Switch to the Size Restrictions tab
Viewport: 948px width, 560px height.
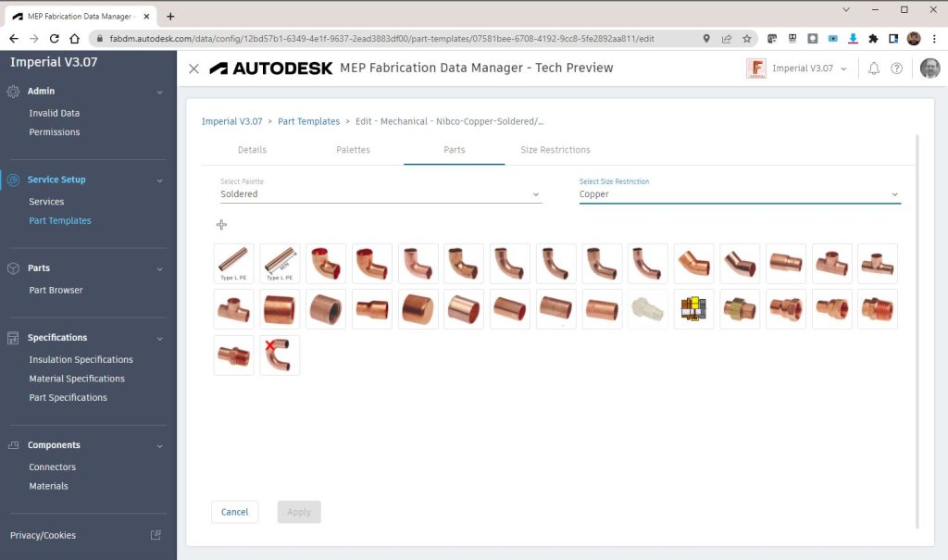point(555,150)
